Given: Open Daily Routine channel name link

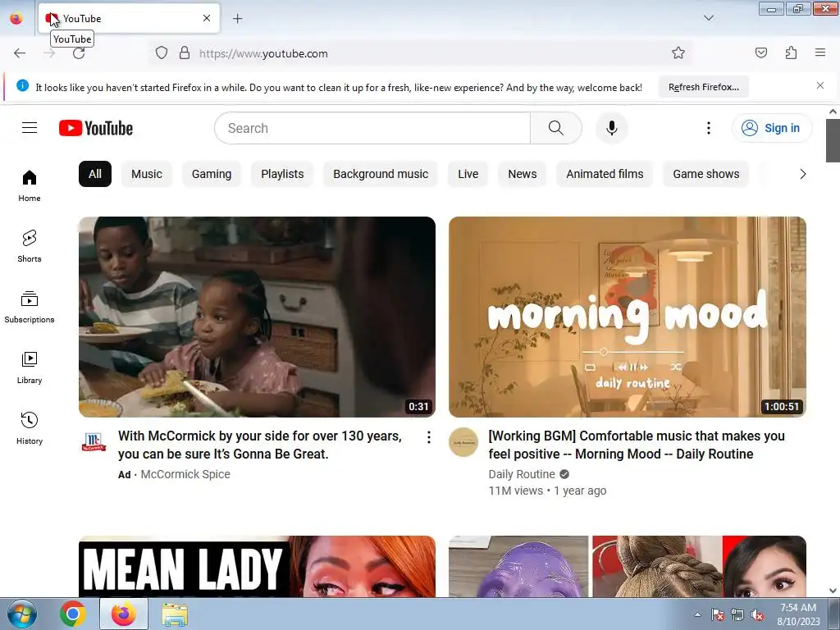Looking at the screenshot, I should tap(521, 474).
